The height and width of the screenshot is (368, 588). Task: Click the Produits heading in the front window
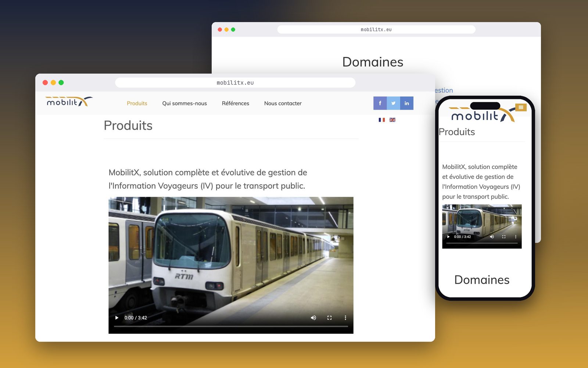tap(128, 125)
